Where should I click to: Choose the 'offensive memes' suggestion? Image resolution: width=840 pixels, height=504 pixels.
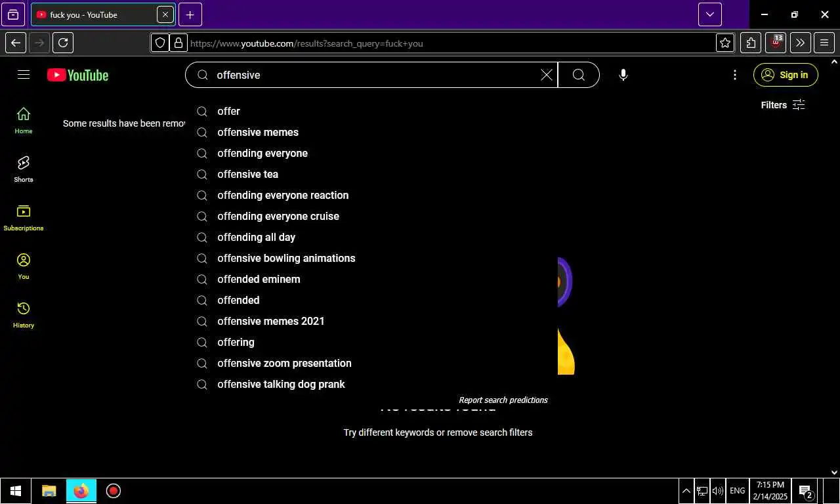click(371, 133)
